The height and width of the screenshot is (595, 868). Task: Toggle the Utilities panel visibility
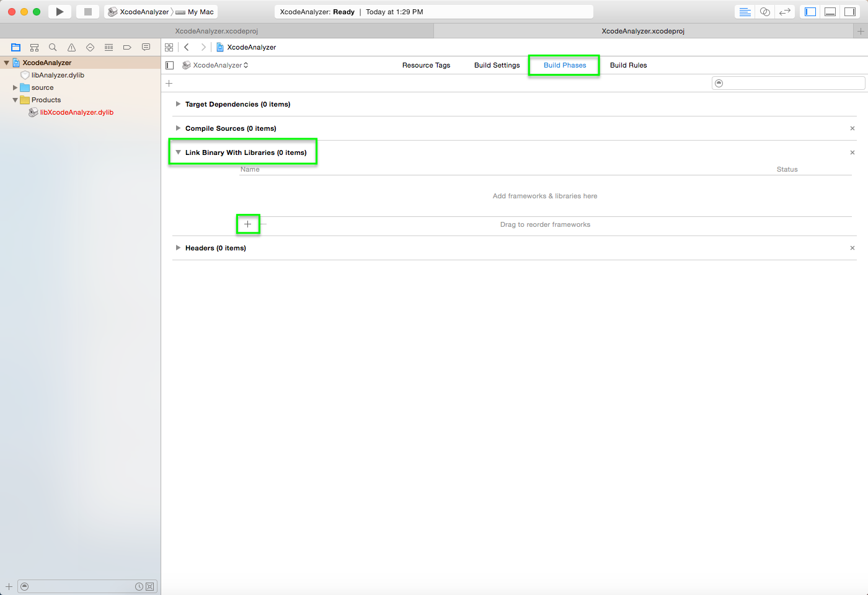[x=849, y=12]
